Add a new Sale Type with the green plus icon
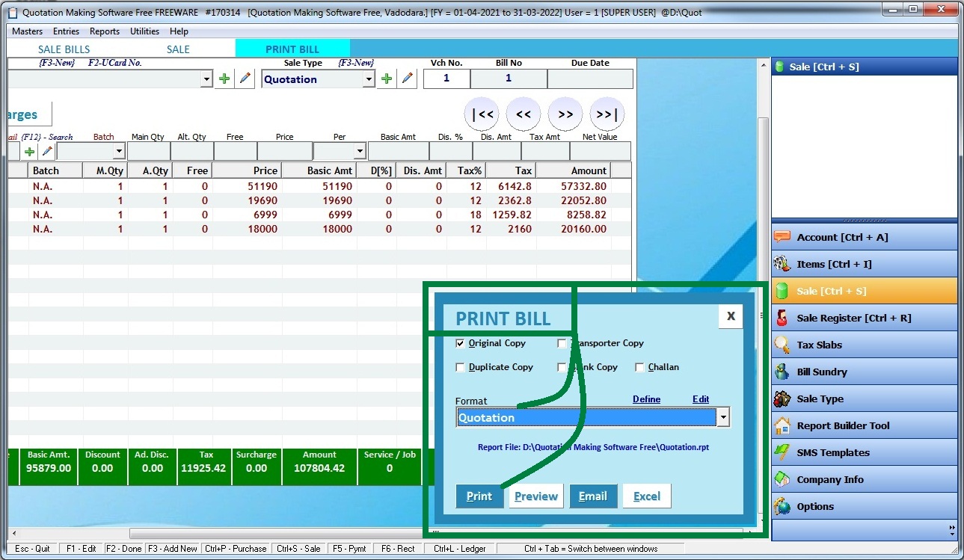 [x=387, y=78]
